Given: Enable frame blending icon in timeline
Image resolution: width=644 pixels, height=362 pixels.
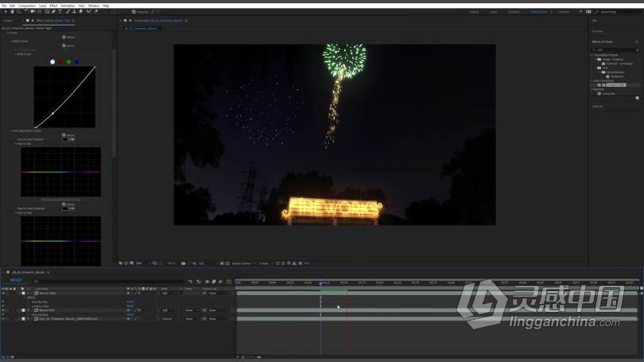Looking at the screenshot, I should 214,282.
